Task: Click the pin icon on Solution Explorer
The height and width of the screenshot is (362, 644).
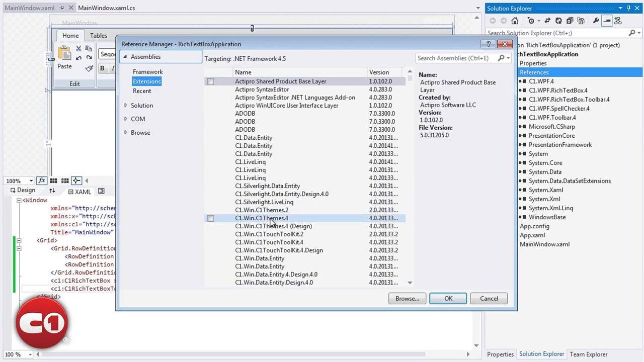Action: tap(629, 8)
